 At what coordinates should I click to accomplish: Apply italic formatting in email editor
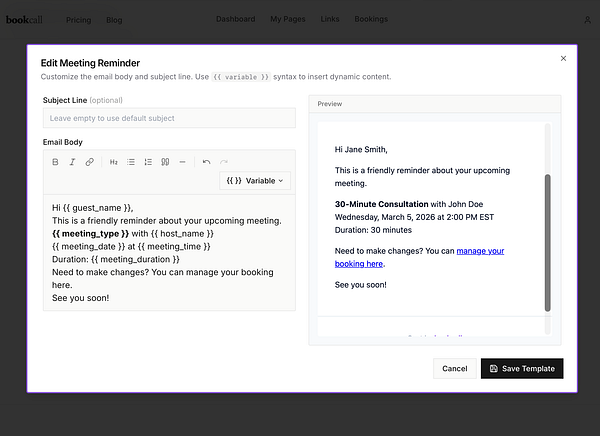coord(72,162)
